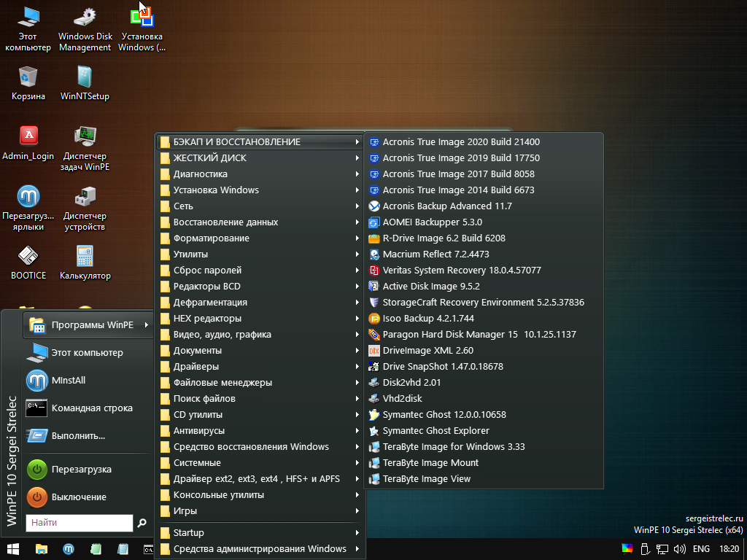Expand the Программы WinPE menu

[88, 325]
